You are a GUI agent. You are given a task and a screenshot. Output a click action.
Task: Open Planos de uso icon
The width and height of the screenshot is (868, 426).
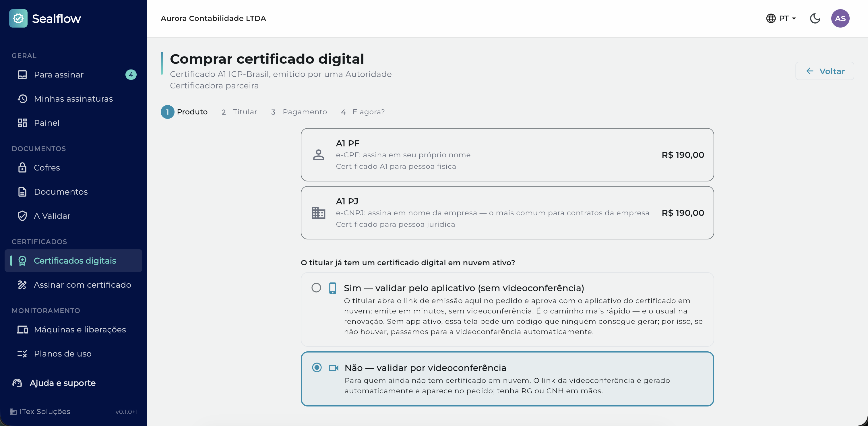click(22, 354)
